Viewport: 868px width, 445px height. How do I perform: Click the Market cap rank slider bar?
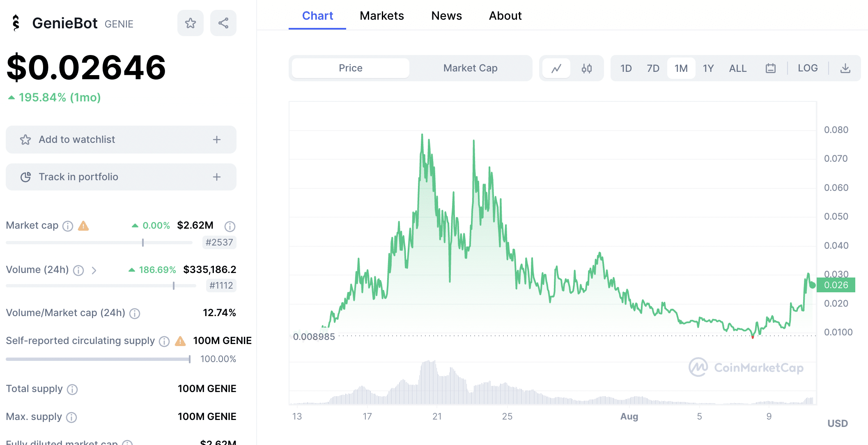99,243
